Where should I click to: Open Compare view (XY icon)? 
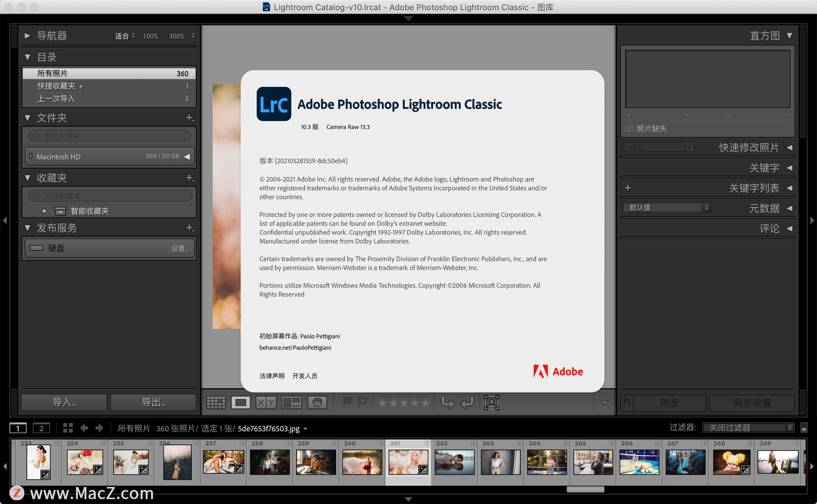click(x=266, y=402)
